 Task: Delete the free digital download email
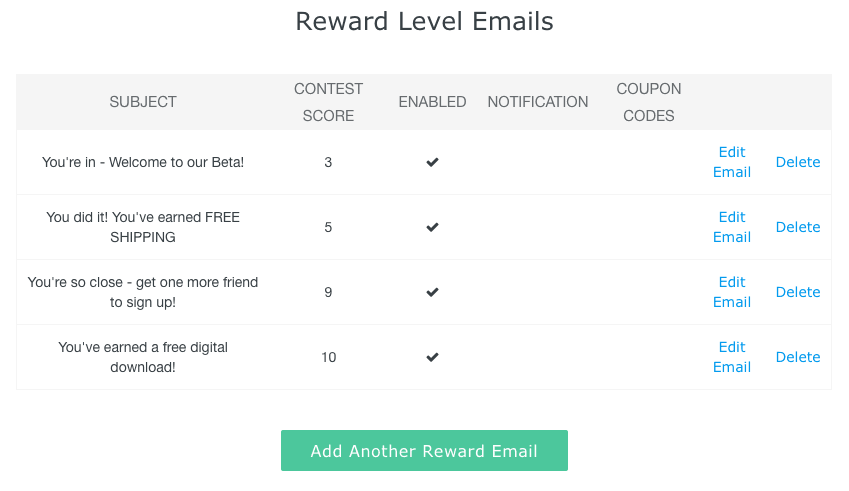(x=798, y=357)
